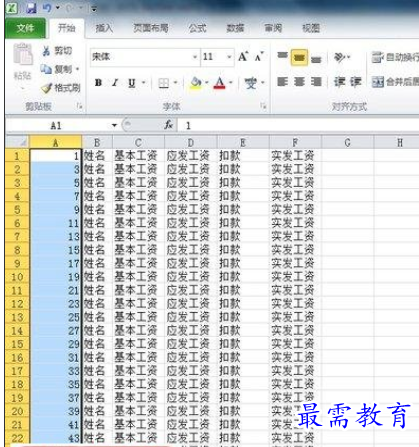Open the Undo history dropdown arrow
Screen dimensions: 419x447
click(x=58, y=8)
